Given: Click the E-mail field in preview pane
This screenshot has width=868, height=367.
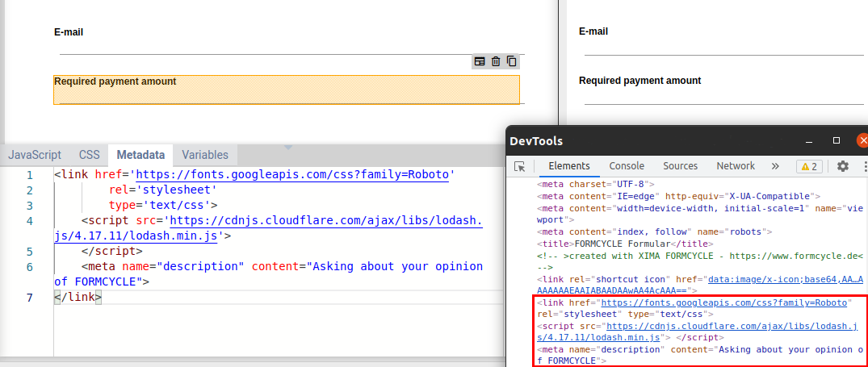Looking at the screenshot, I should click(724, 48).
